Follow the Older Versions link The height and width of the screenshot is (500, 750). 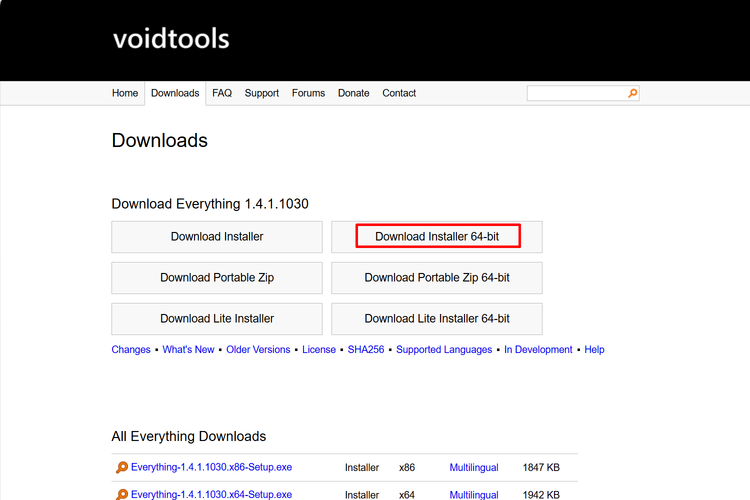tap(258, 350)
